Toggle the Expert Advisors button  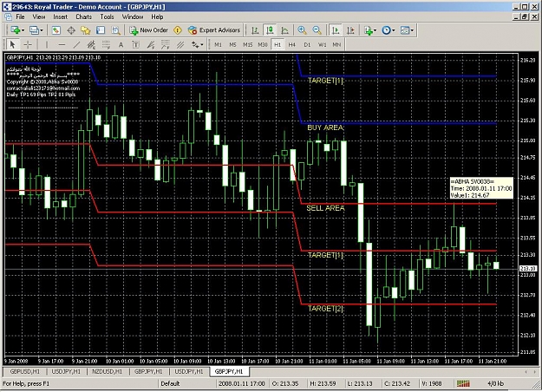(214, 30)
